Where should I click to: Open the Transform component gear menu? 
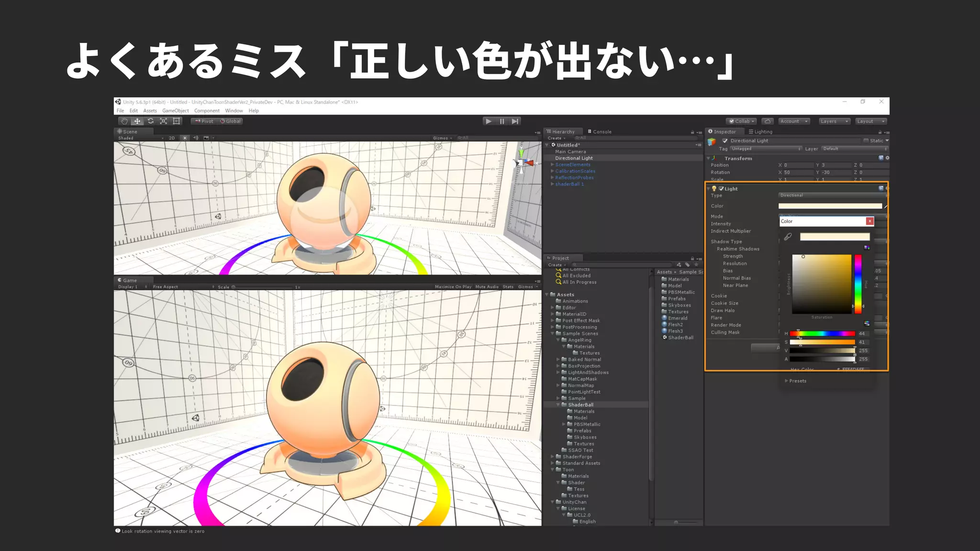click(x=887, y=158)
